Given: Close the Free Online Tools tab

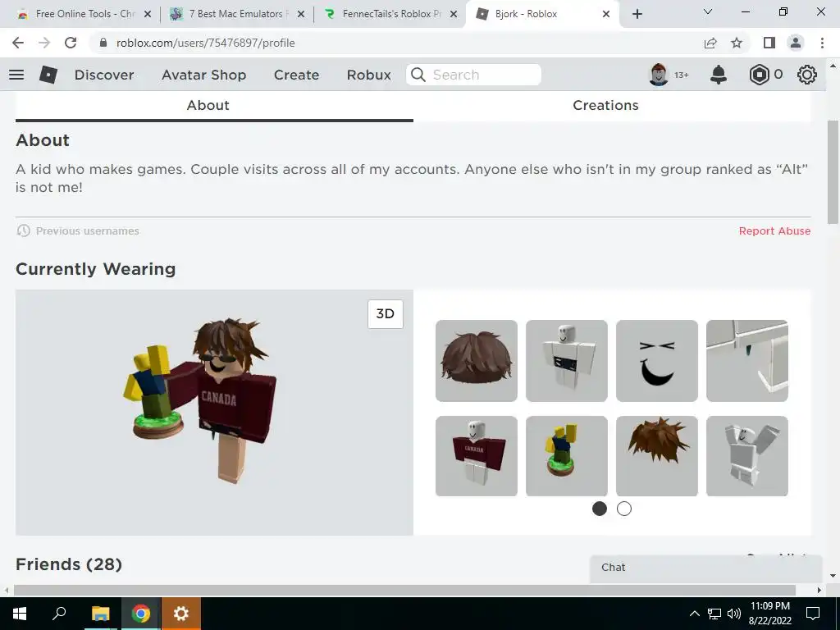Looking at the screenshot, I should click(x=148, y=15).
